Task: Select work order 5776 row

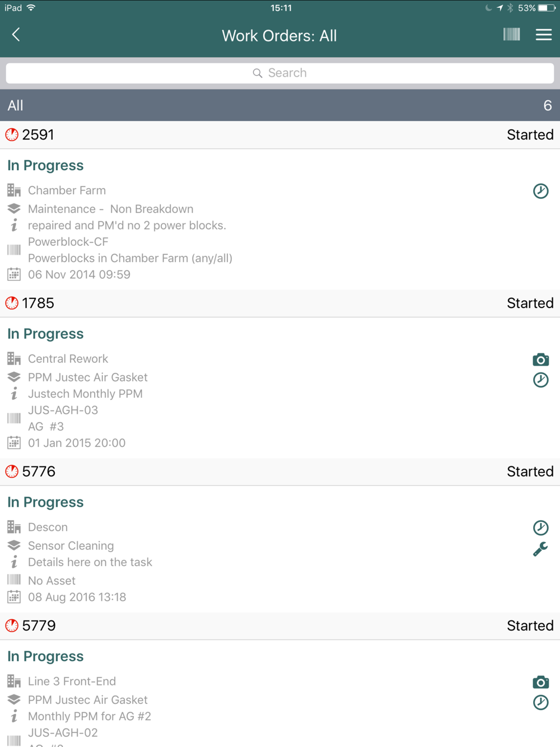Action: [280, 471]
